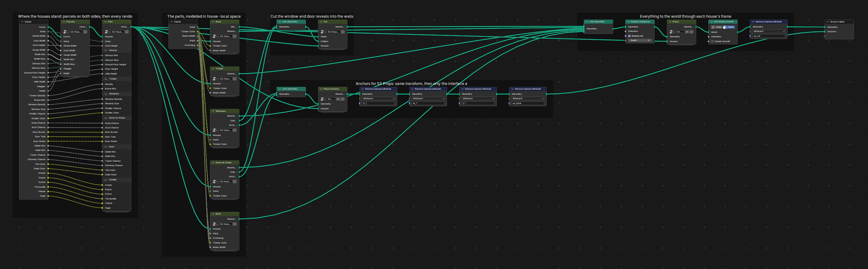
Task: Open node group browser icon on Body node
Action: pos(215,36)
